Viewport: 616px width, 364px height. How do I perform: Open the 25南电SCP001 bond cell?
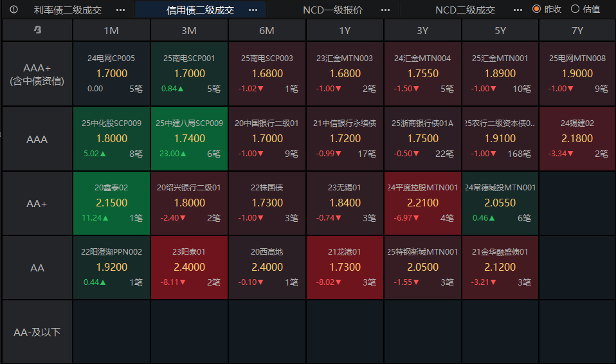coord(189,74)
